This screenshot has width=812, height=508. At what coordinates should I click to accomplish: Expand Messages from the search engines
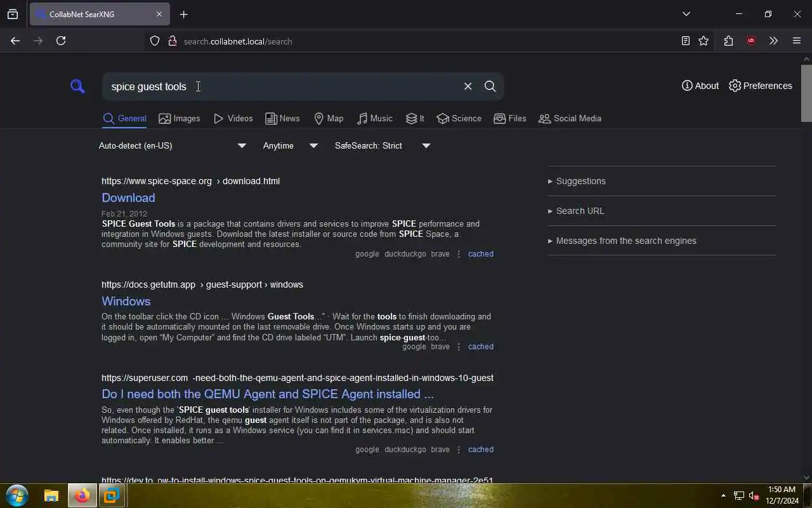(662, 241)
